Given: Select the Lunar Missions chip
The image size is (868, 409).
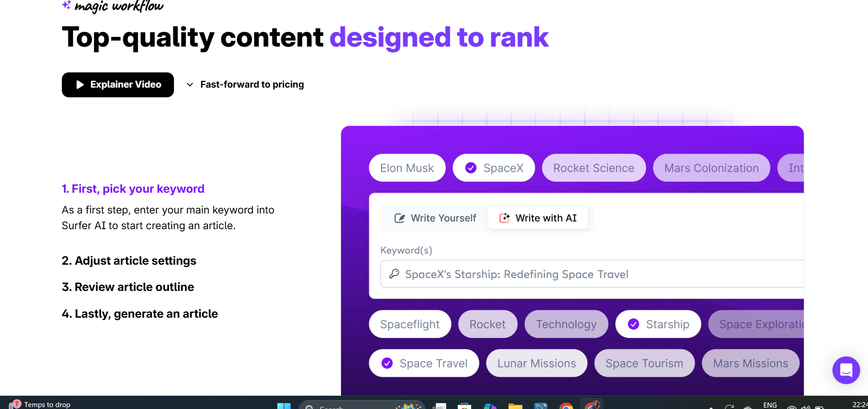Looking at the screenshot, I should [537, 363].
